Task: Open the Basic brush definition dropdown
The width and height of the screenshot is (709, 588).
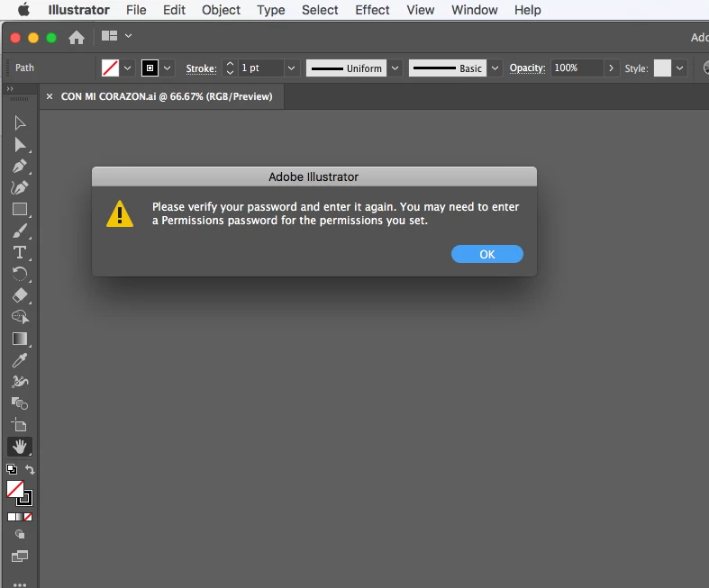Action: click(x=495, y=68)
